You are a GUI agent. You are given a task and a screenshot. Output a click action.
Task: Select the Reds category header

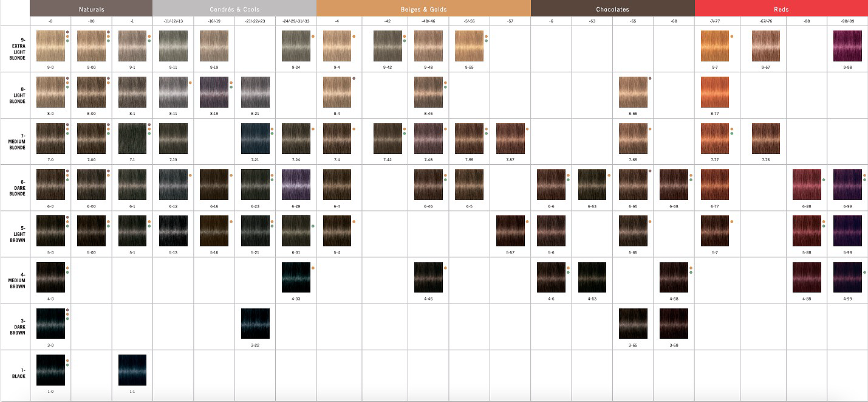point(781,9)
